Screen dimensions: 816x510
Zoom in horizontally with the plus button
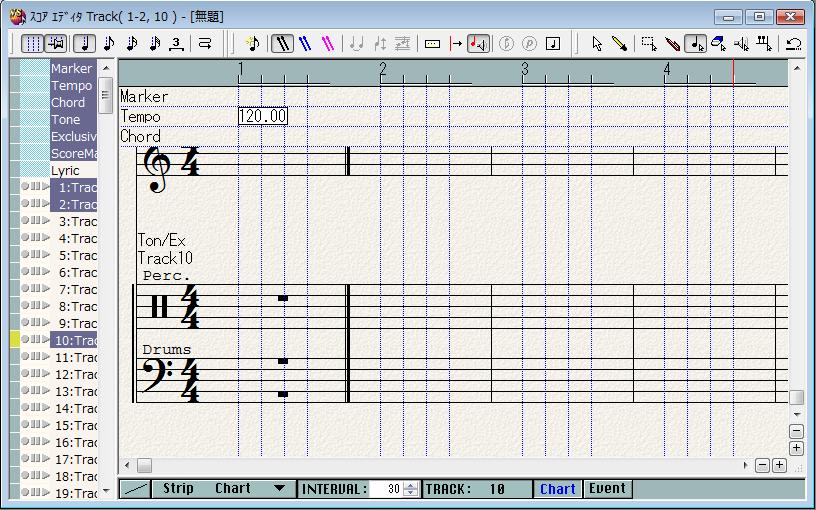pyautogui.click(x=779, y=465)
